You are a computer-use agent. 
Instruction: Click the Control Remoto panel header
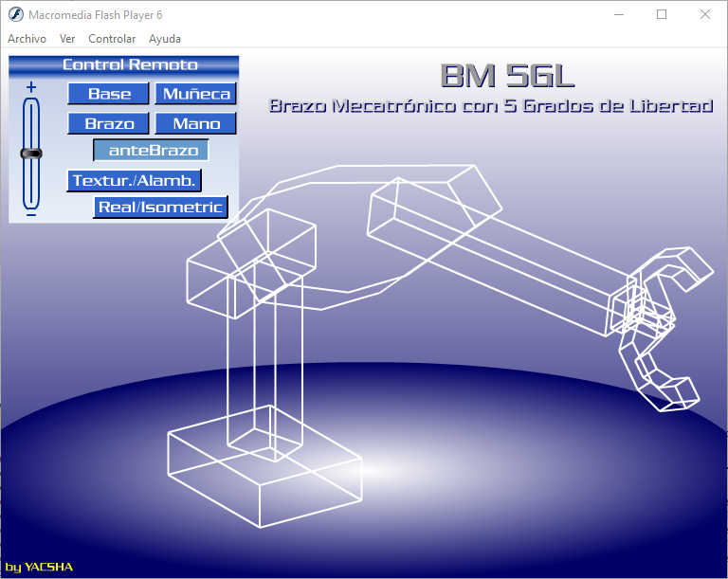coord(123,65)
